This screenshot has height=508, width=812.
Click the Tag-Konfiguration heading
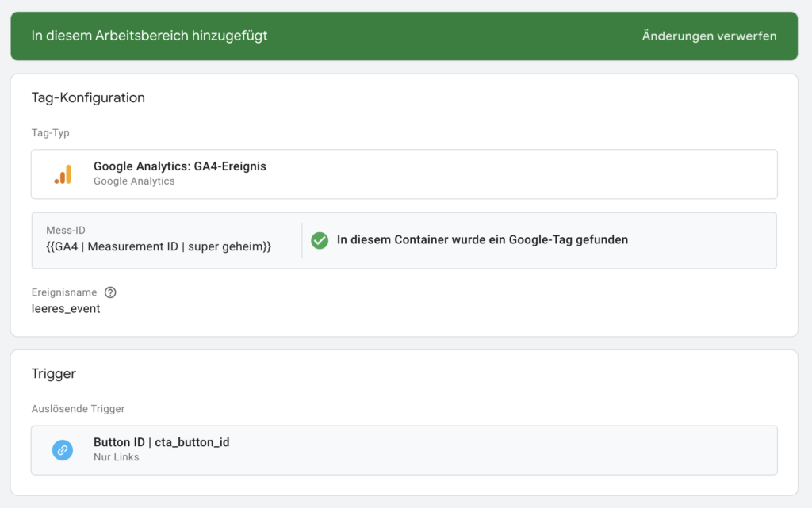click(88, 97)
